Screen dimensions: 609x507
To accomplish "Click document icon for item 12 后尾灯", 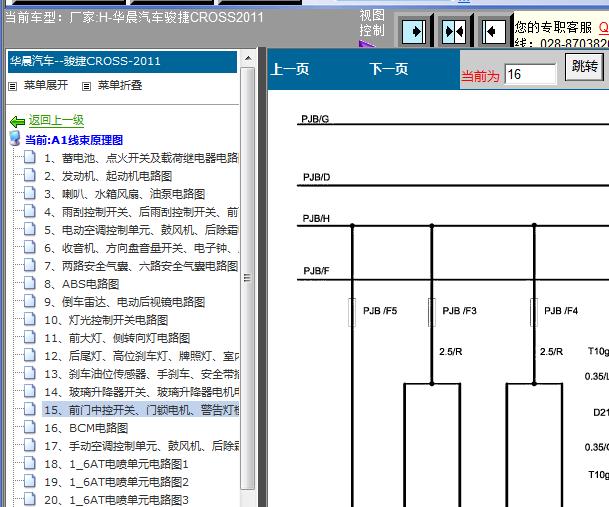I will point(30,355).
